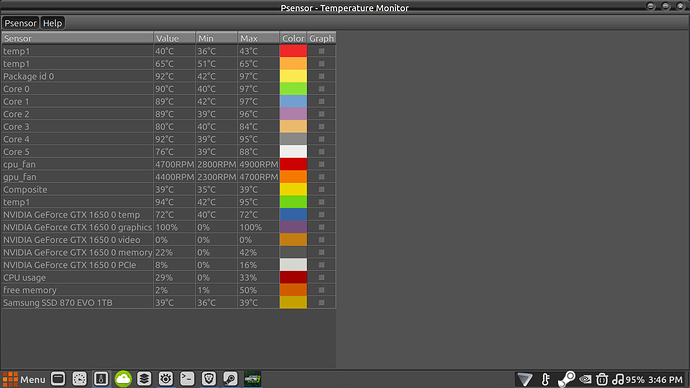Screen dimensions: 690x388
Task: Click the 4700RPM value of cpu_fan
Action: point(174,165)
